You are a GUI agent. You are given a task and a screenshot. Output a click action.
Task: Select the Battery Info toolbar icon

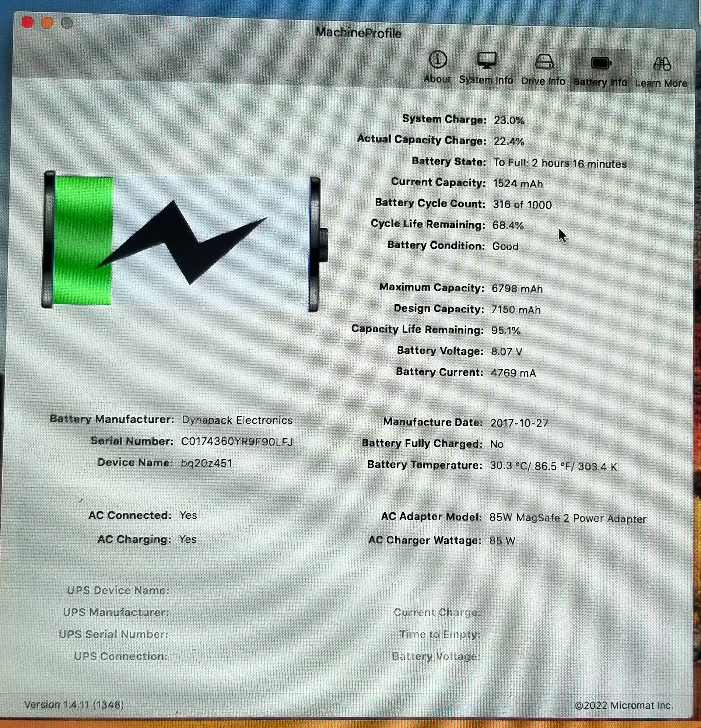[x=600, y=70]
